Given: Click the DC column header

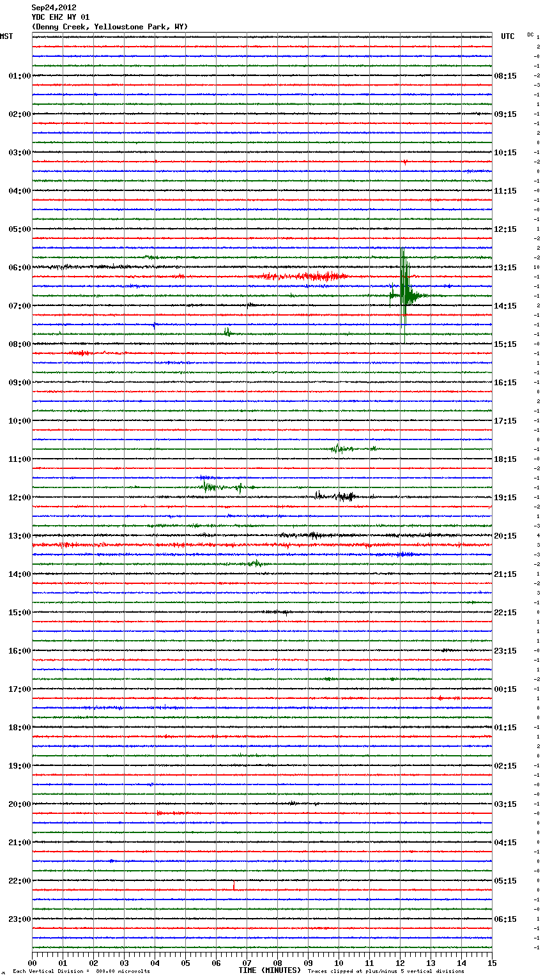Looking at the screenshot, I should (530, 34).
